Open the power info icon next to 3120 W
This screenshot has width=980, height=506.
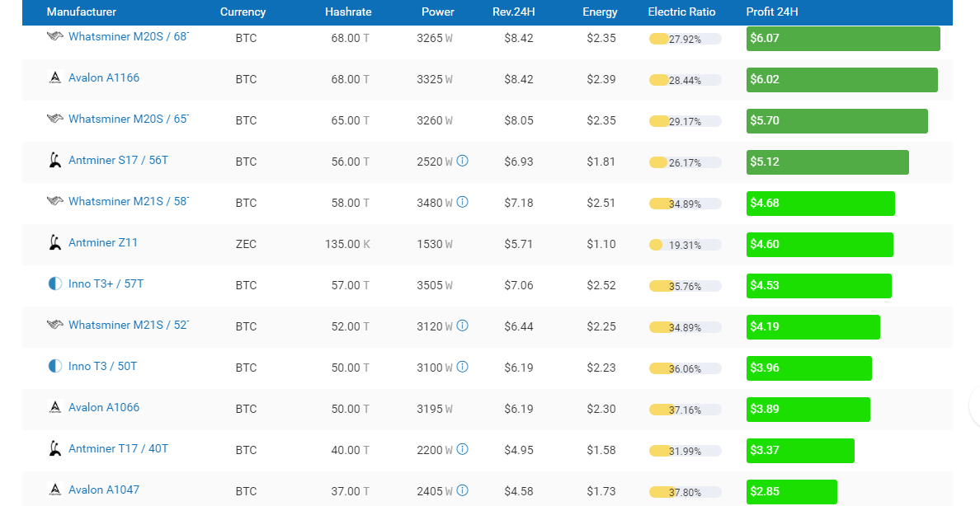tap(463, 326)
